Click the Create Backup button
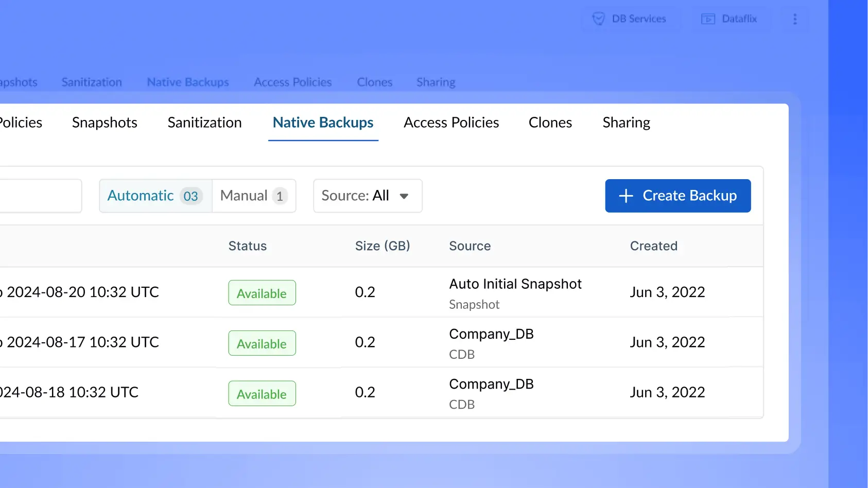The height and width of the screenshot is (488, 868). click(678, 196)
